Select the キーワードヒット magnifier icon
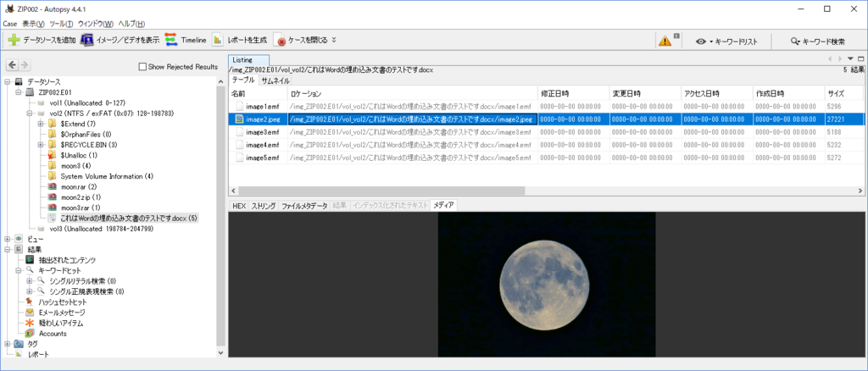Viewport: 868px width, 371px height. point(31,270)
